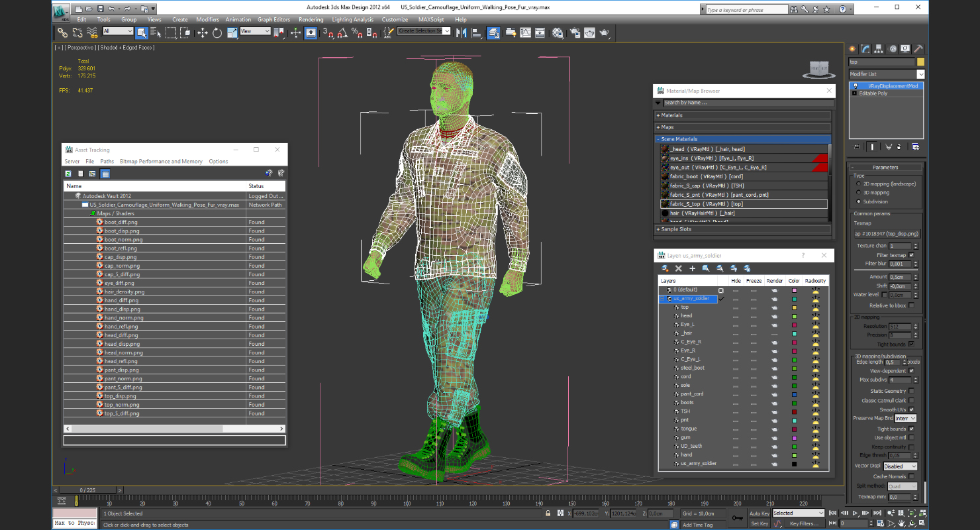Click the Select by Name icon
Viewport: 980px width, 530px height.
pos(157,32)
